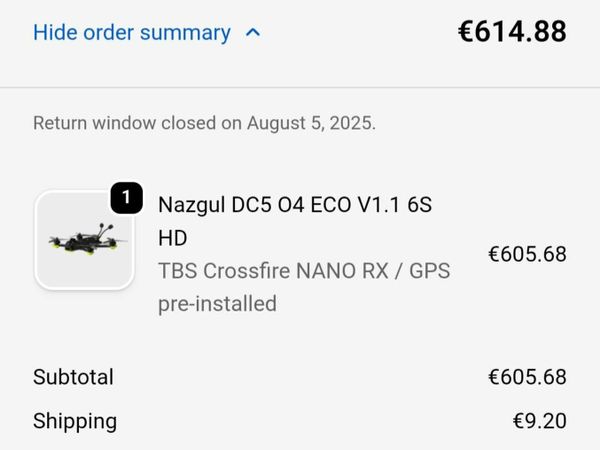Collapse order summary using the chevron arrow
The width and height of the screenshot is (600, 450).
pos(253,32)
